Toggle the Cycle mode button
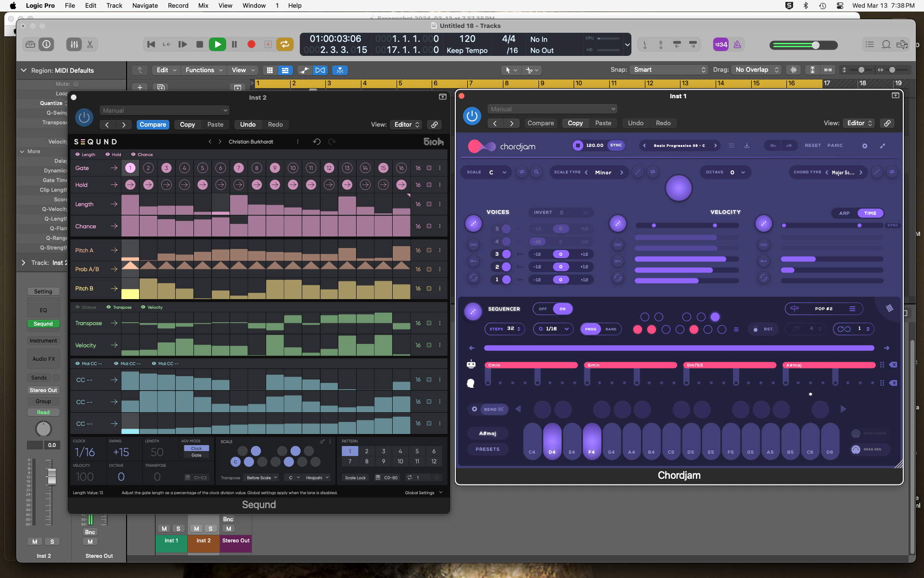The width and height of the screenshot is (924, 578). point(285,44)
